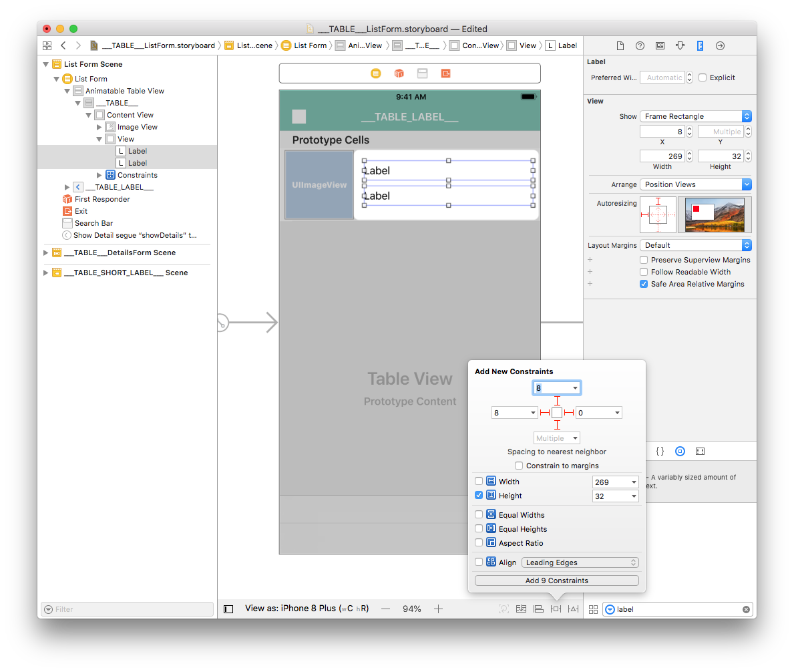Open the Show Frame Rectangle dropdown
Viewport: 794px width, 672px height.
696,116
